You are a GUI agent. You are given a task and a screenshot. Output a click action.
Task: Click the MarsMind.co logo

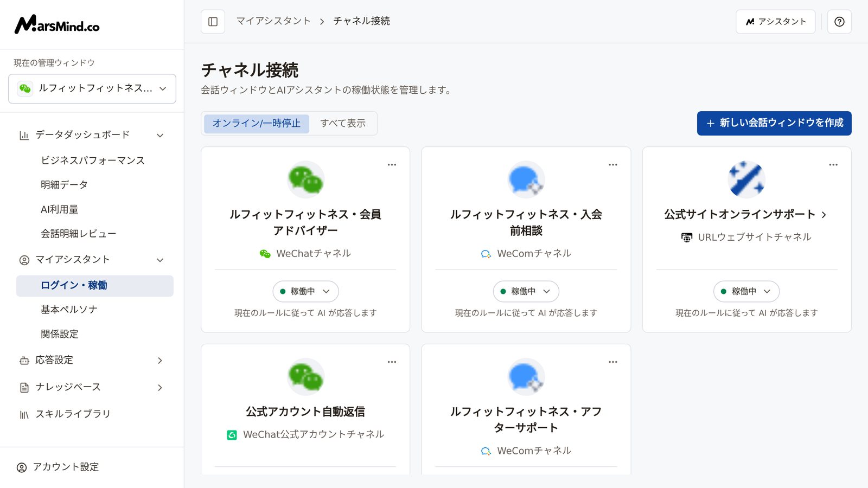click(x=57, y=24)
